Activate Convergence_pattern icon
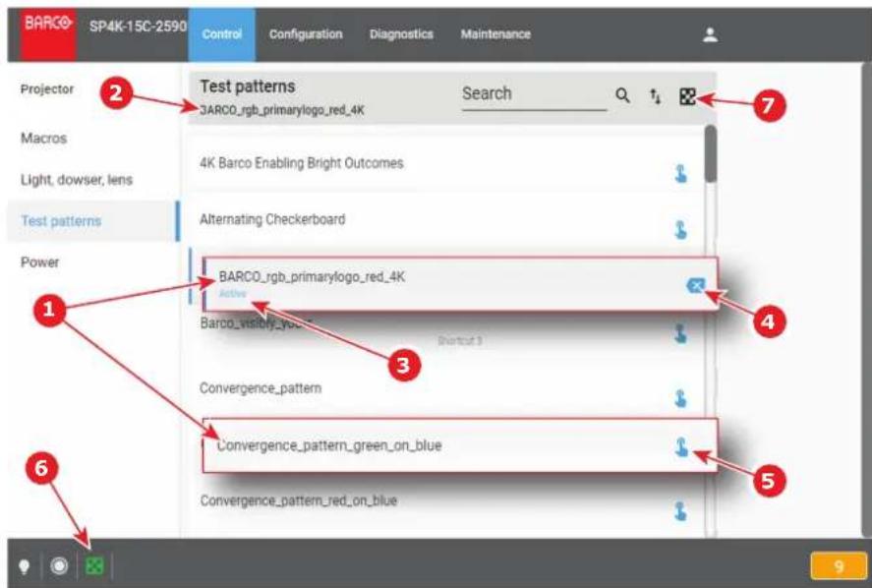872x588 pixels. click(680, 398)
